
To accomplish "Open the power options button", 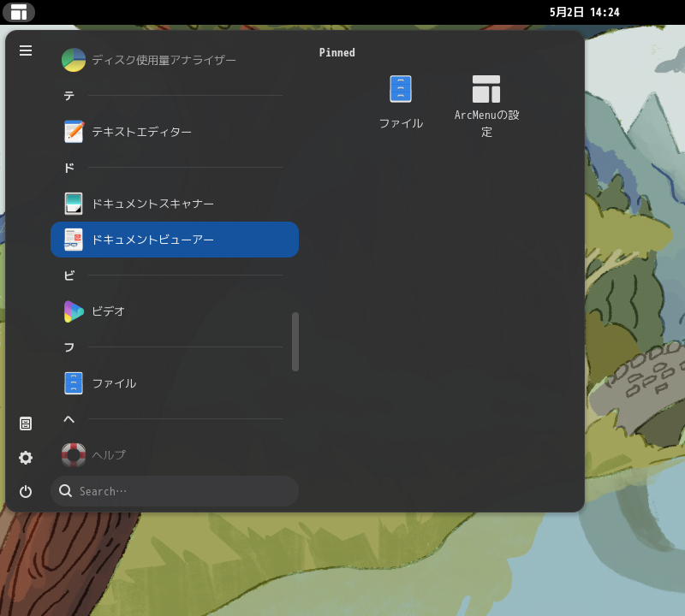I will click(x=26, y=492).
